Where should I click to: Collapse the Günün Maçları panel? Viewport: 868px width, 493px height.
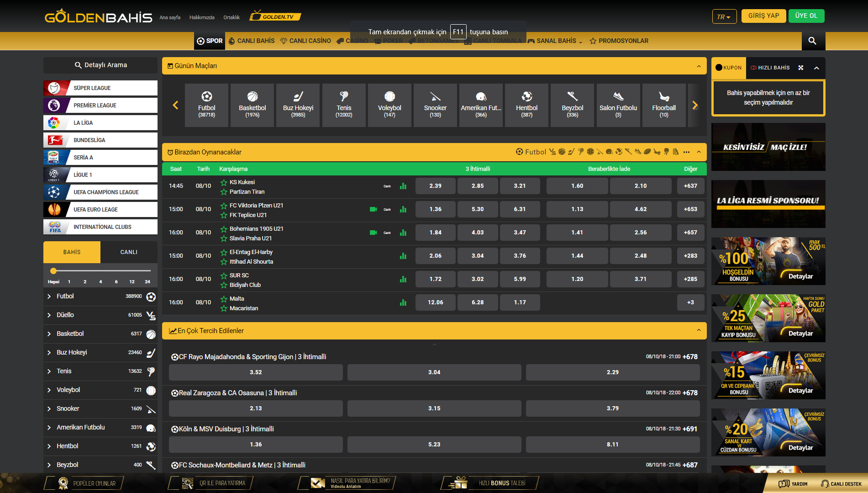698,66
